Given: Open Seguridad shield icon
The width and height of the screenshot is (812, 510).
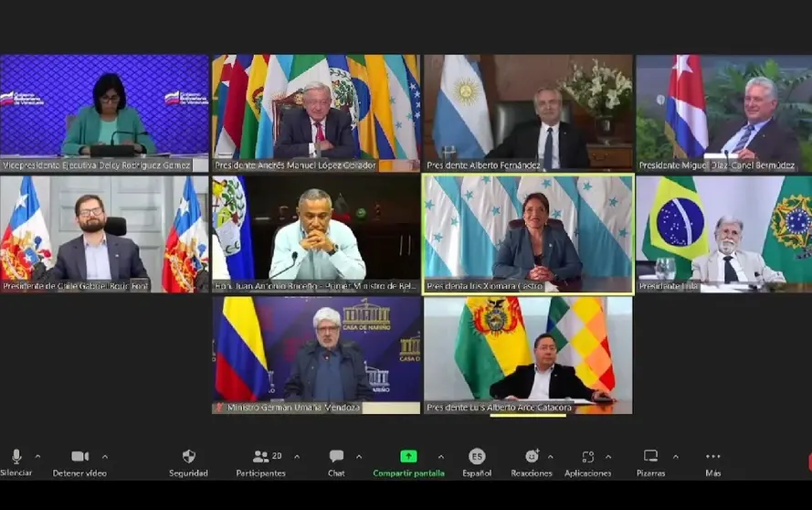Looking at the screenshot, I should tap(188, 456).
